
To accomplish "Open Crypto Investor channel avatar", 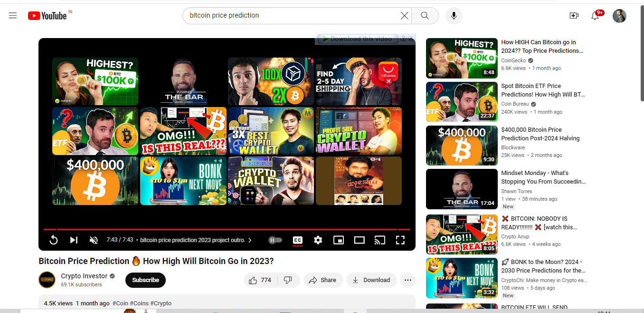I will click(x=47, y=280).
